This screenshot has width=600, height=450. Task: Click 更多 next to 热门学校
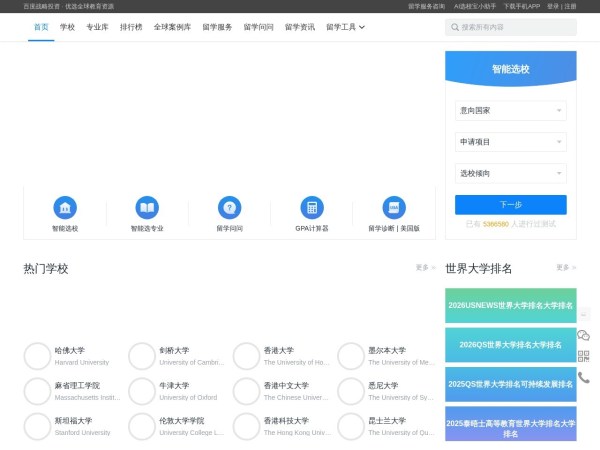pos(425,268)
